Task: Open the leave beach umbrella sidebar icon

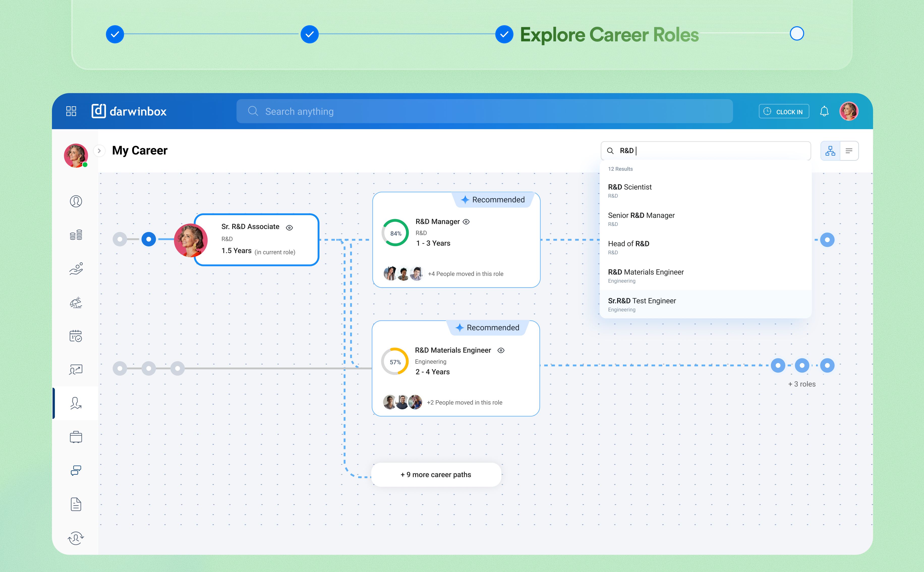Action: tap(76, 302)
